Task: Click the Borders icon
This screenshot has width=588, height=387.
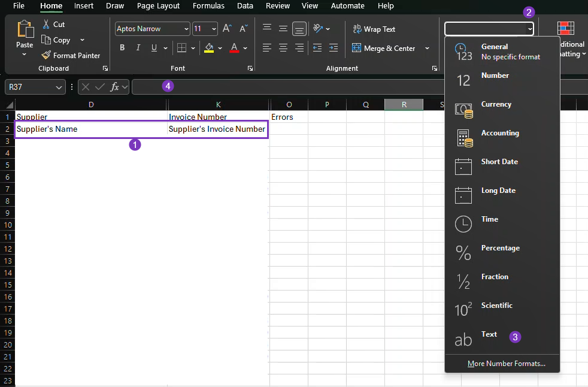Action: point(182,48)
